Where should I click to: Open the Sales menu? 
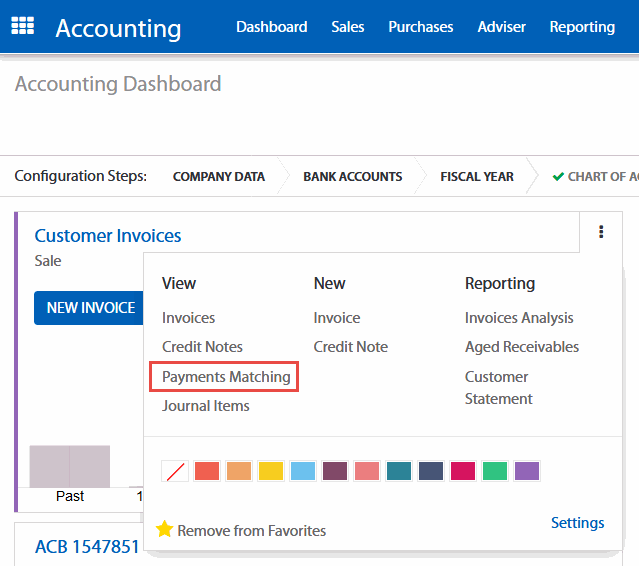pos(348,27)
